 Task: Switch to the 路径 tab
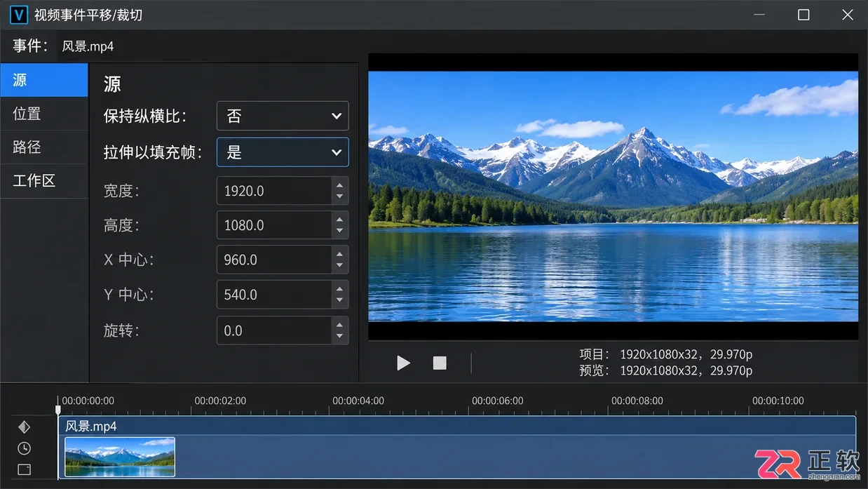pyautogui.click(x=44, y=147)
